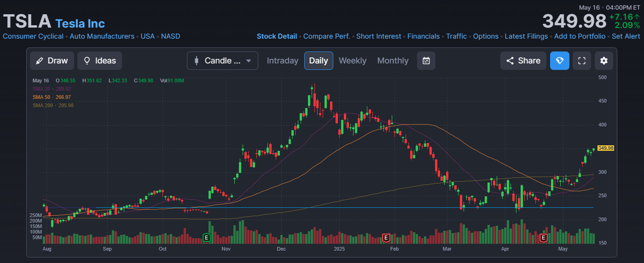
Task: Open the Latest Filings link
Action: (526, 36)
